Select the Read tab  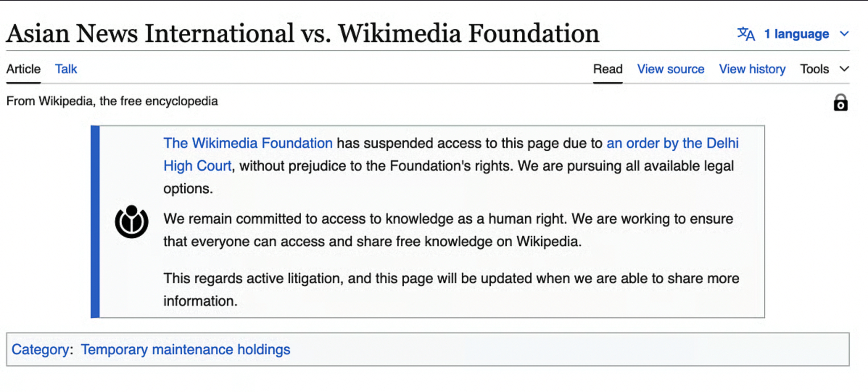[x=608, y=69]
